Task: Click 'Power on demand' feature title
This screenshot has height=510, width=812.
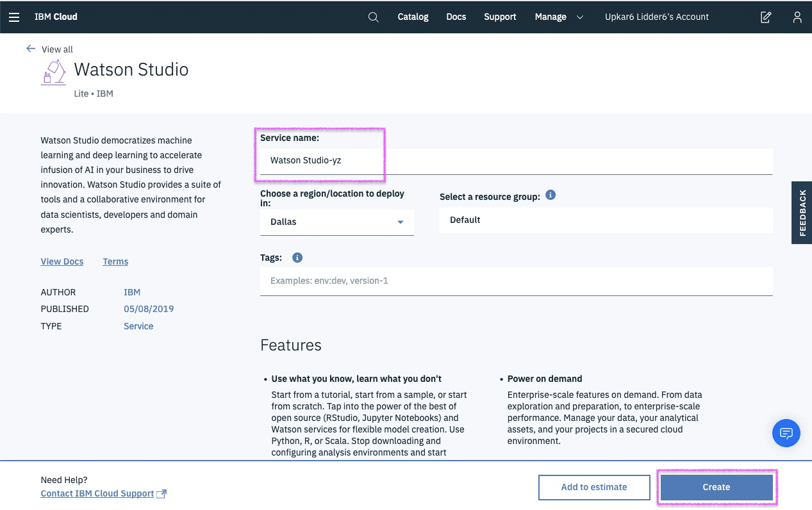Action: 545,379
